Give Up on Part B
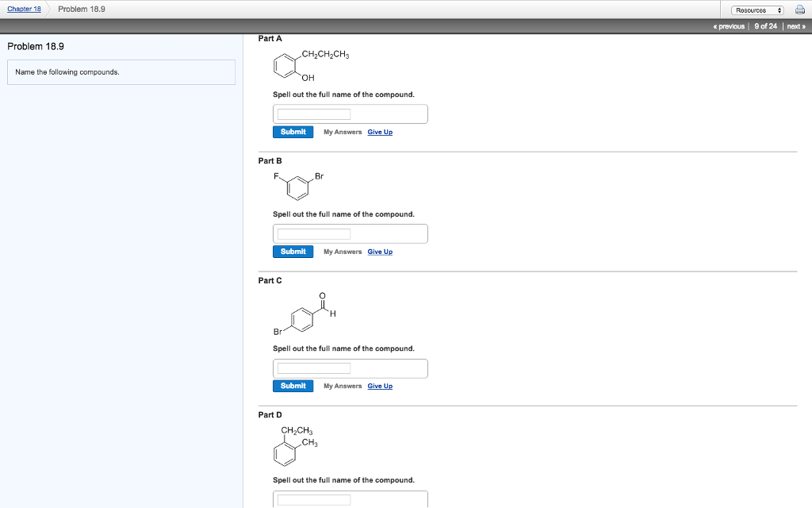812x508 pixels. click(x=380, y=252)
